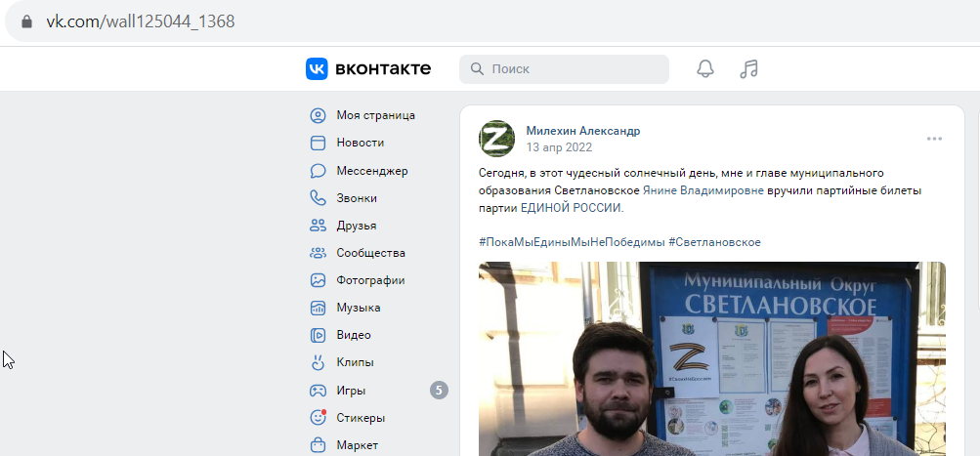Click the browser address bar URL

point(140,21)
